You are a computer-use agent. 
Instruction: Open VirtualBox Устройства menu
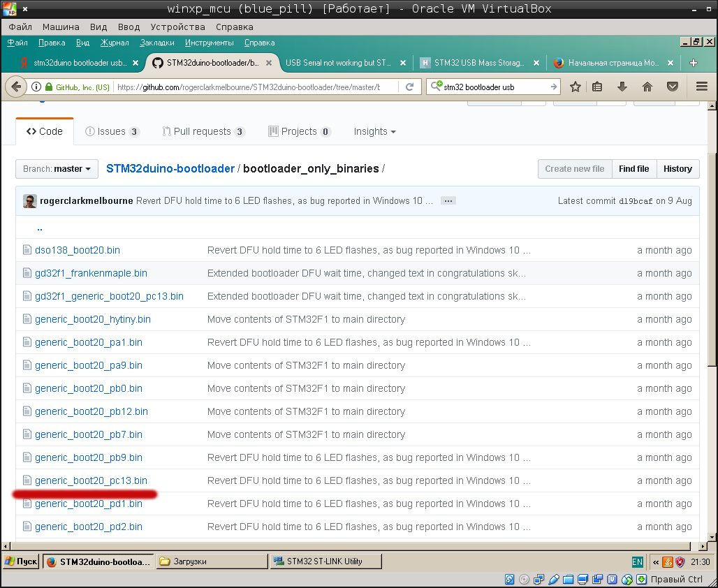tap(177, 27)
